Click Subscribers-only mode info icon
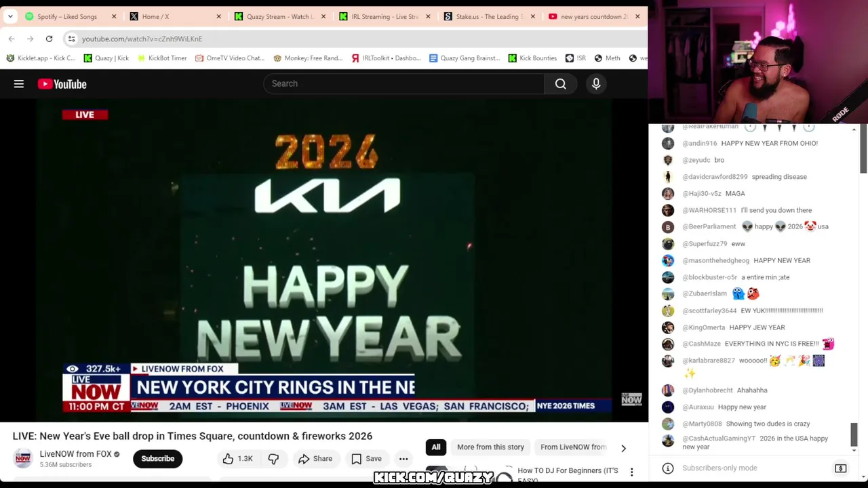The height and width of the screenshot is (488, 868). click(668, 468)
